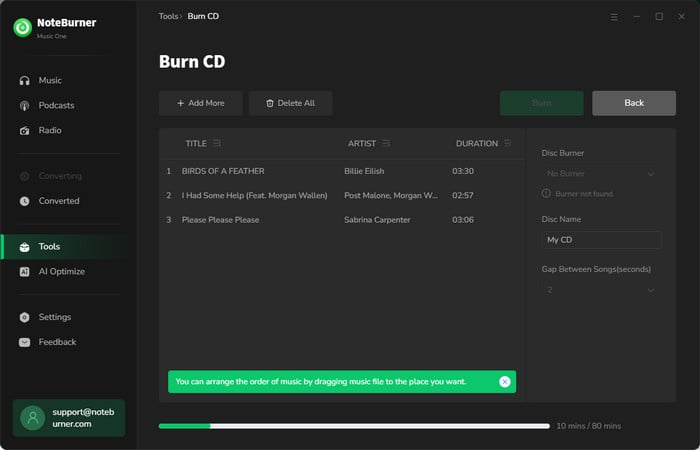The image size is (700, 450).
Task: Select AI Optimize in the sidebar
Action: (x=62, y=271)
